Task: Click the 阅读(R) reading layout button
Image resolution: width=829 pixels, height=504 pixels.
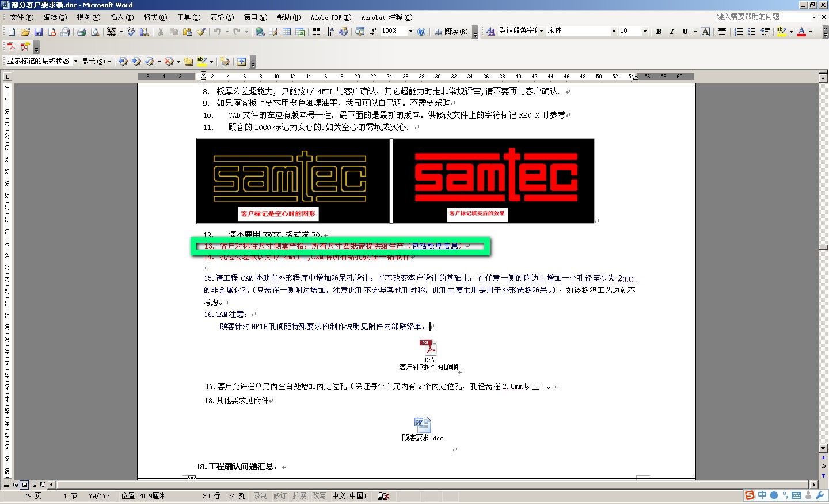Action: [451, 32]
